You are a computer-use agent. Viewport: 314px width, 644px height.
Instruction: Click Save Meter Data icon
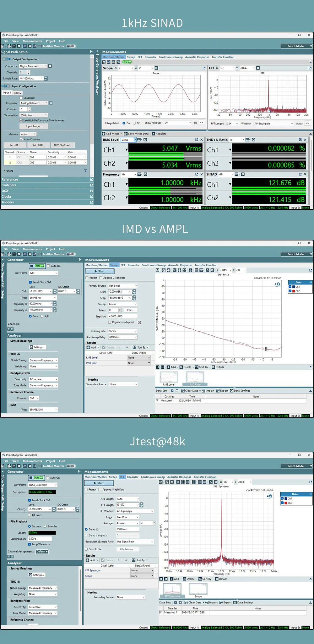(x=126, y=134)
